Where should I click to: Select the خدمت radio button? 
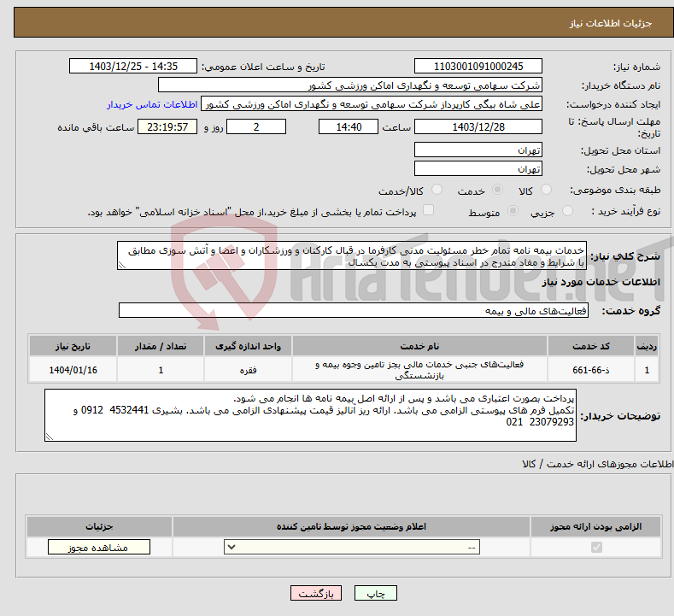497,190
